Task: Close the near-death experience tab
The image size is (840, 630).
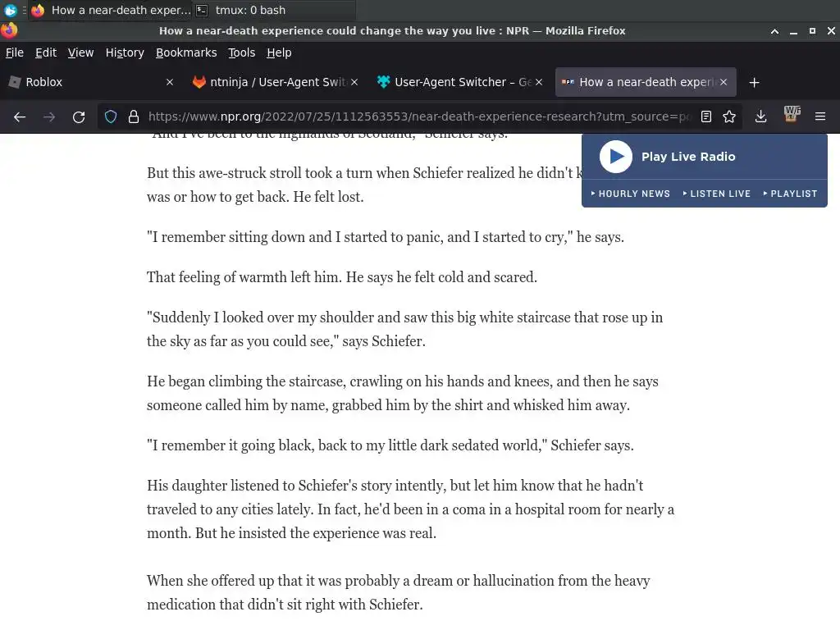Action: 724,82
